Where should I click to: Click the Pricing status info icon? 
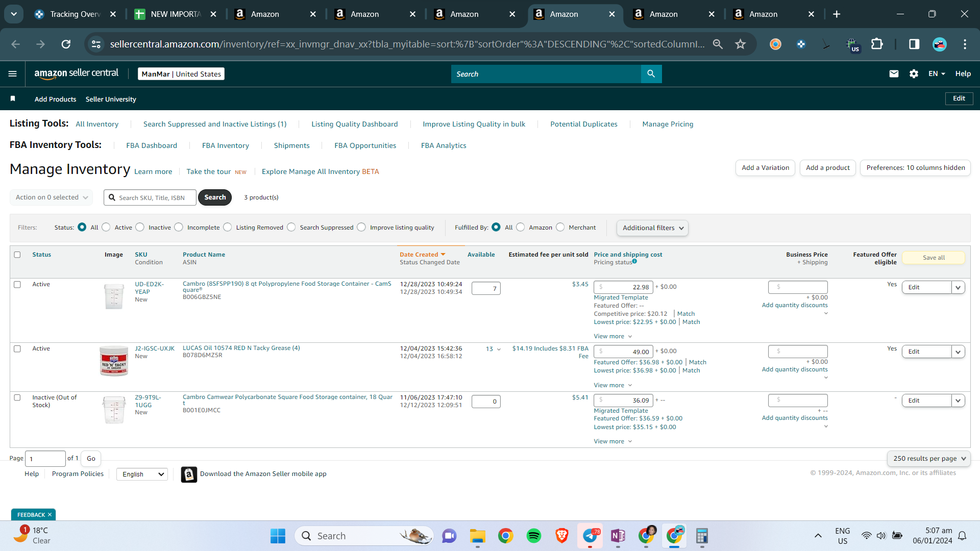click(x=634, y=261)
